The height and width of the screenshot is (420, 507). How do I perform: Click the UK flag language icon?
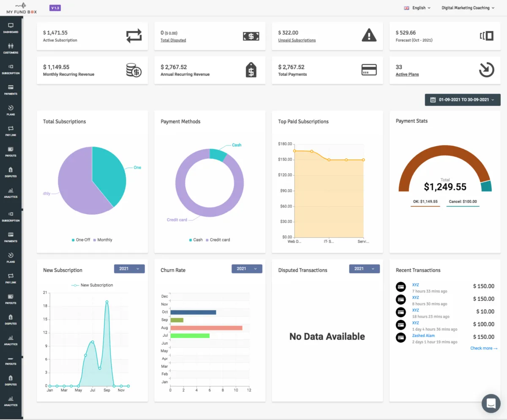(407, 8)
